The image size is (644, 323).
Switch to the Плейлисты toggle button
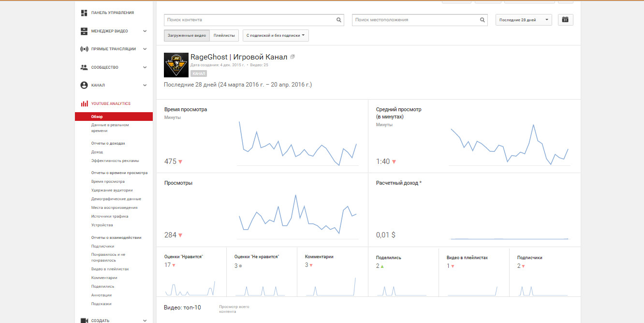coord(224,35)
